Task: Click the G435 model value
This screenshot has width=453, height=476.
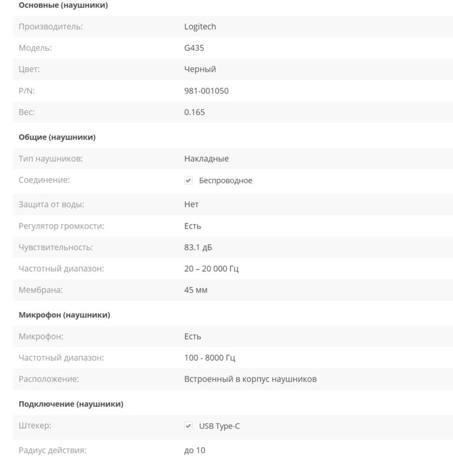Action: [194, 48]
